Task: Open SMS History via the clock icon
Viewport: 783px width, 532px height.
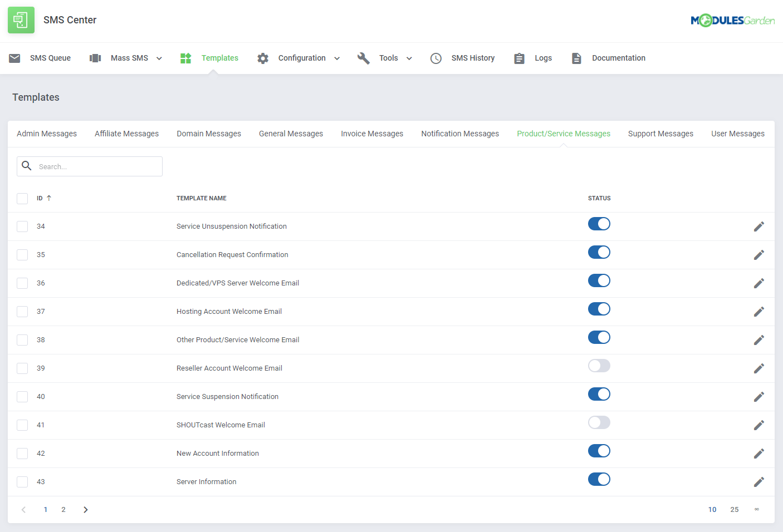Action: click(436, 58)
